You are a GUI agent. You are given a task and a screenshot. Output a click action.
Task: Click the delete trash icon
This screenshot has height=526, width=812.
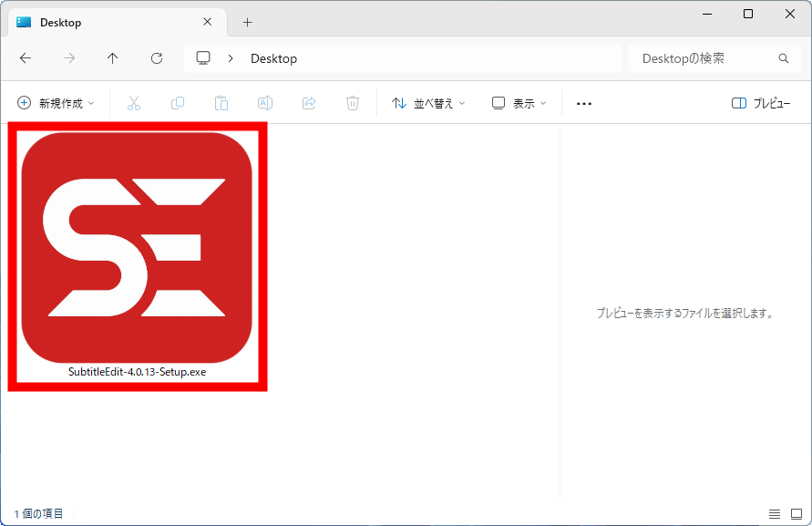(352, 103)
